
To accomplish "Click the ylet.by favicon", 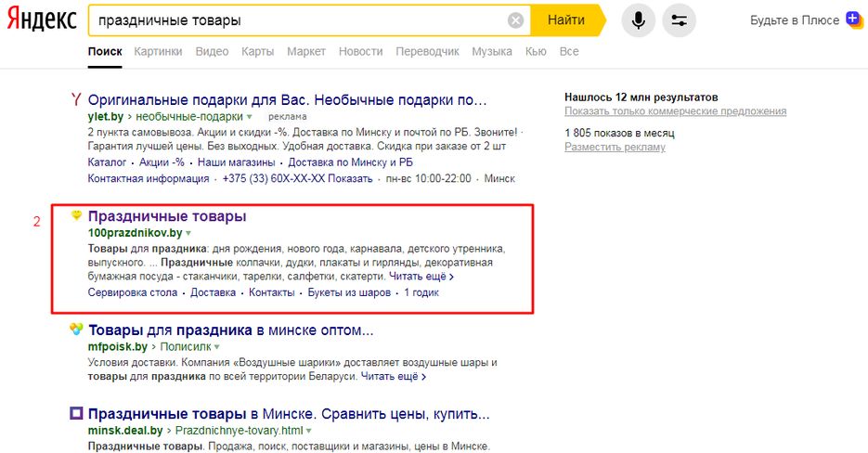I will (76, 99).
